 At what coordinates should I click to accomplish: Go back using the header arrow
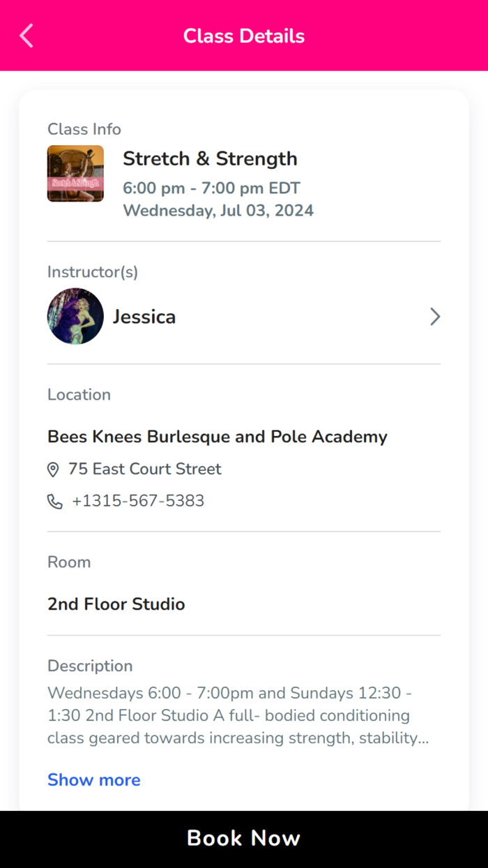[26, 36]
